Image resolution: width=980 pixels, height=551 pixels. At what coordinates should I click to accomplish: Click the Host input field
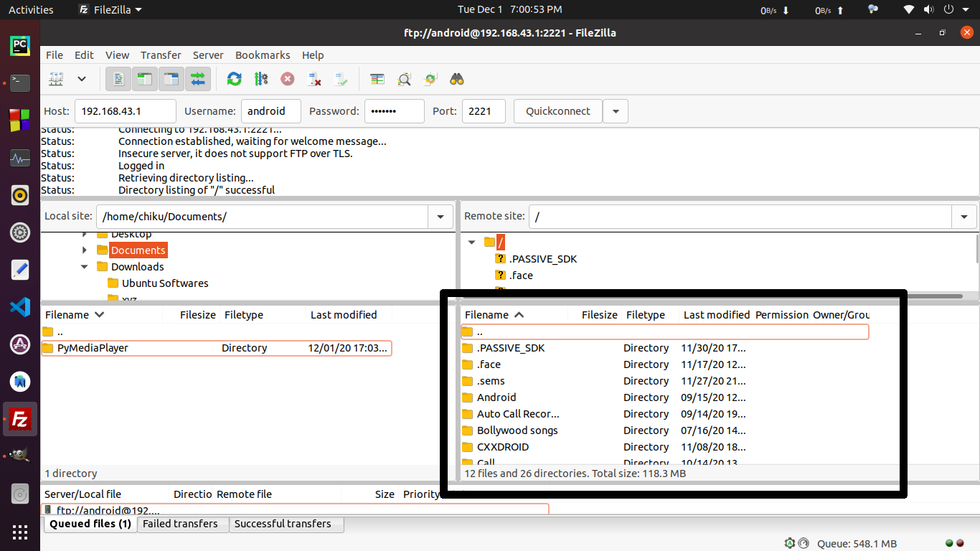click(x=126, y=111)
